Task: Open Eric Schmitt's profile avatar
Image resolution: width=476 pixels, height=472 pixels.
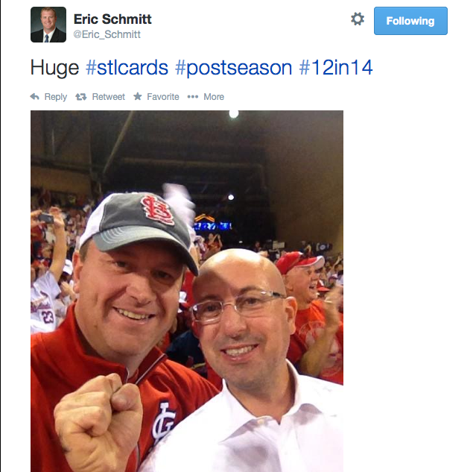Action: pos(48,25)
